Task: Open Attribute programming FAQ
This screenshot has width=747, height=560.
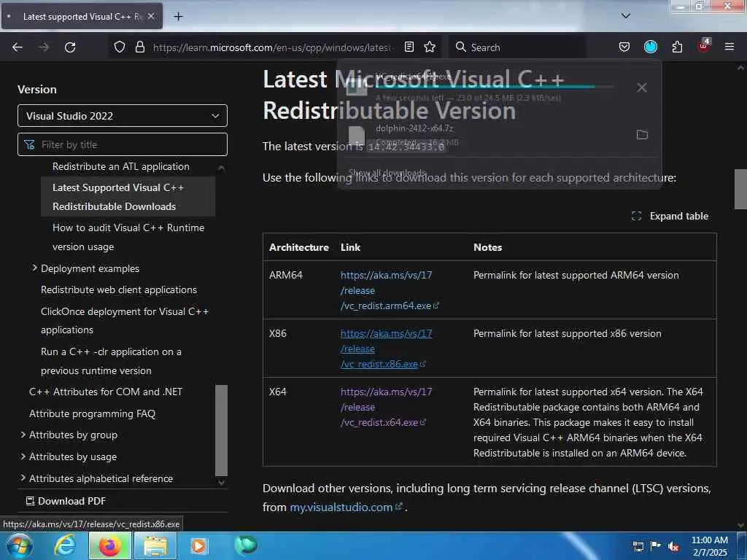Action: click(x=92, y=414)
